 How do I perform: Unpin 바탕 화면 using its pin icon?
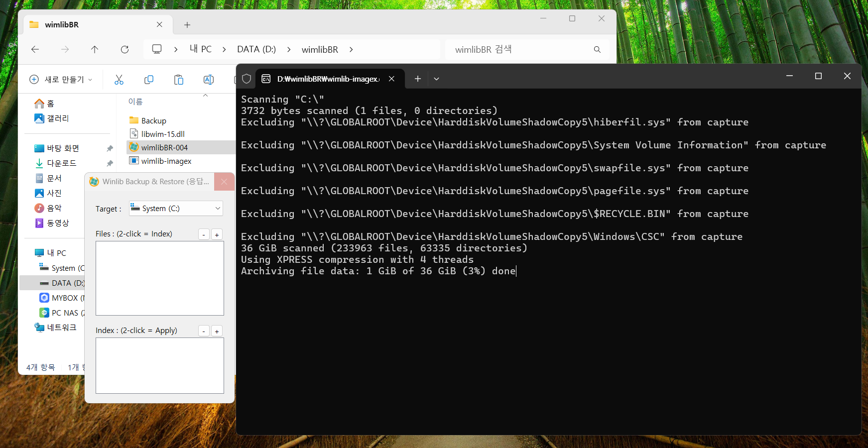[110, 148]
